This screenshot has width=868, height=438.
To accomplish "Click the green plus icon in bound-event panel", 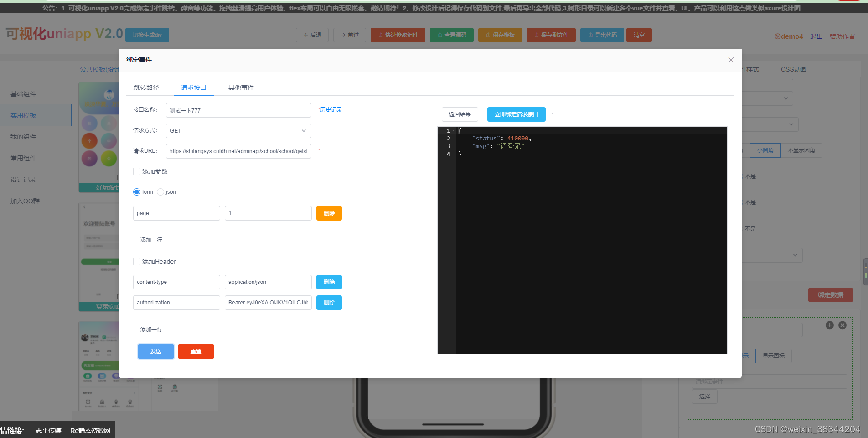I will 830,325.
